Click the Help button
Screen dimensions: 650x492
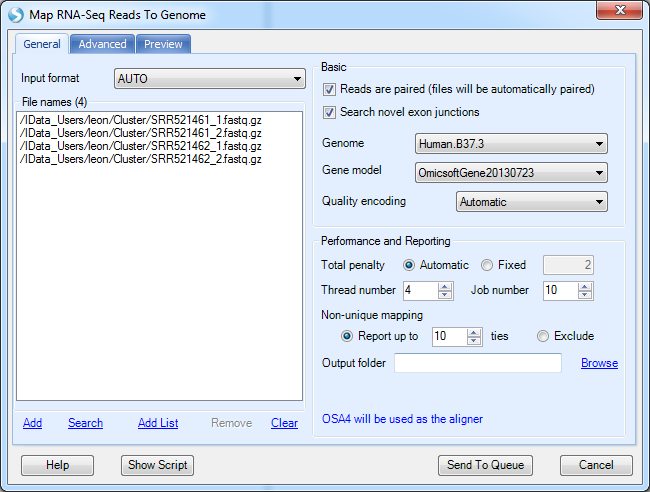pos(58,465)
